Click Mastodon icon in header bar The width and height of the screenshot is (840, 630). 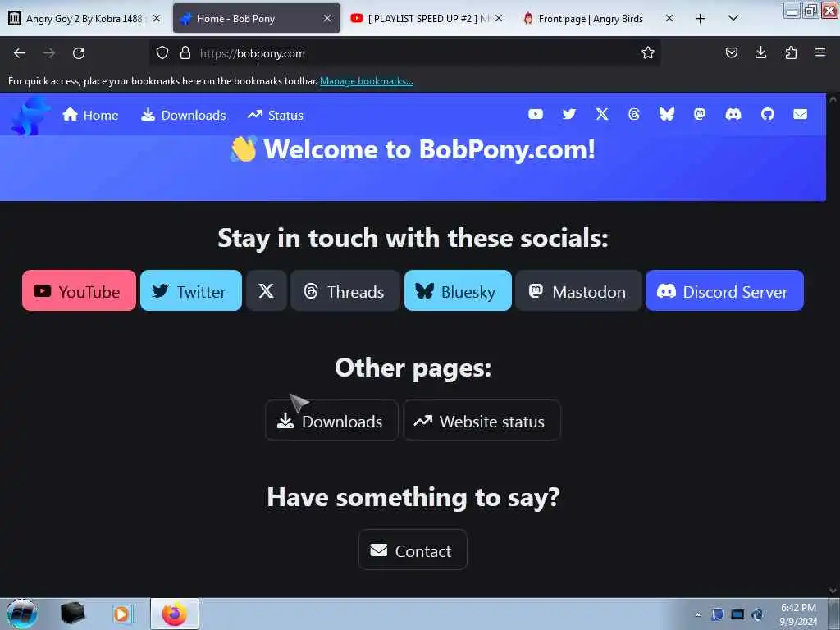coord(700,114)
